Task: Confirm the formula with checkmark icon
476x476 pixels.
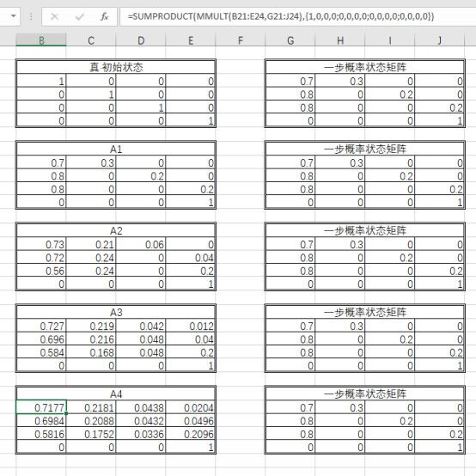Action: pyautogui.click(x=80, y=16)
